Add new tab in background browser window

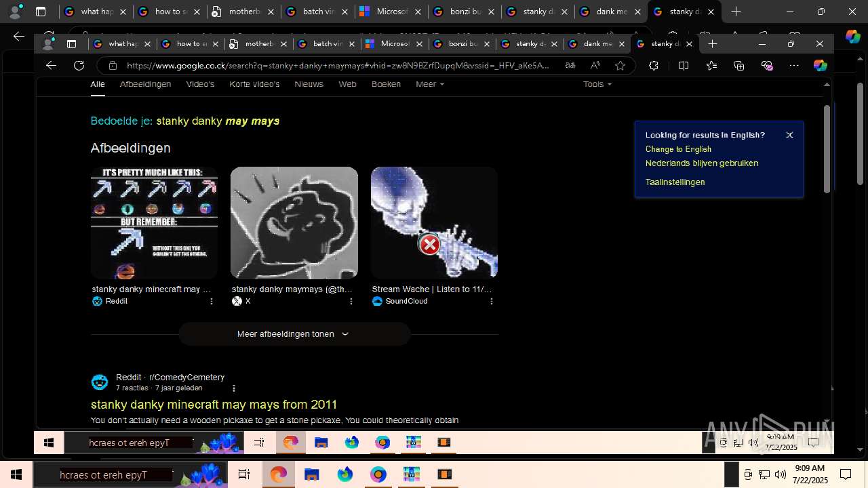736,12
